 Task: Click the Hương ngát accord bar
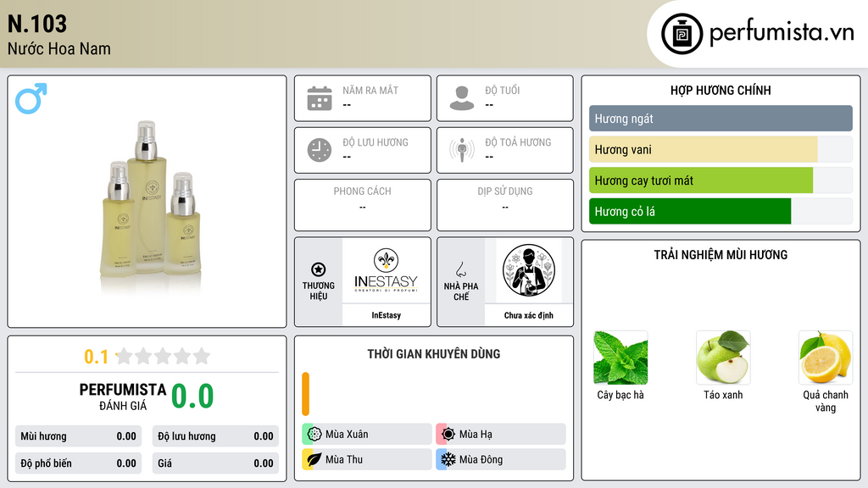721,119
